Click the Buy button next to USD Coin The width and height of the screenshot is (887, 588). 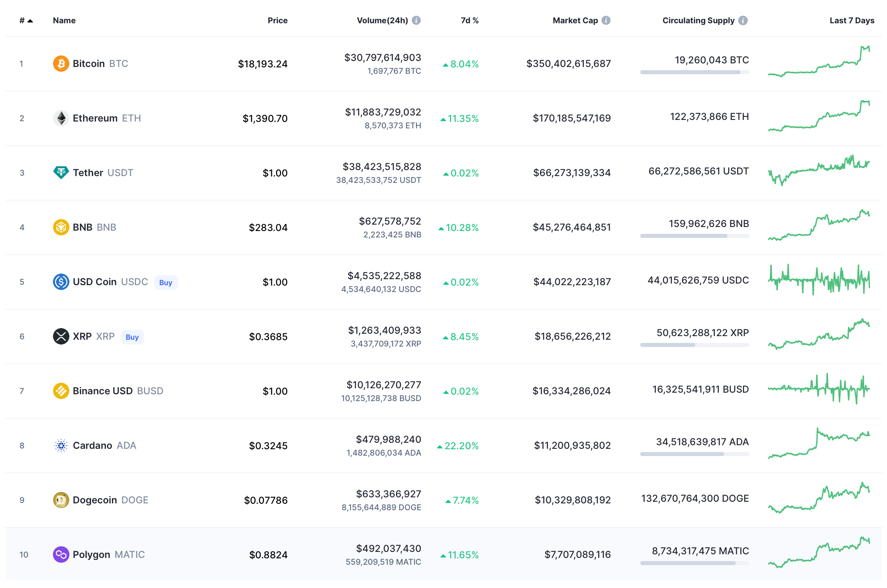click(x=166, y=282)
